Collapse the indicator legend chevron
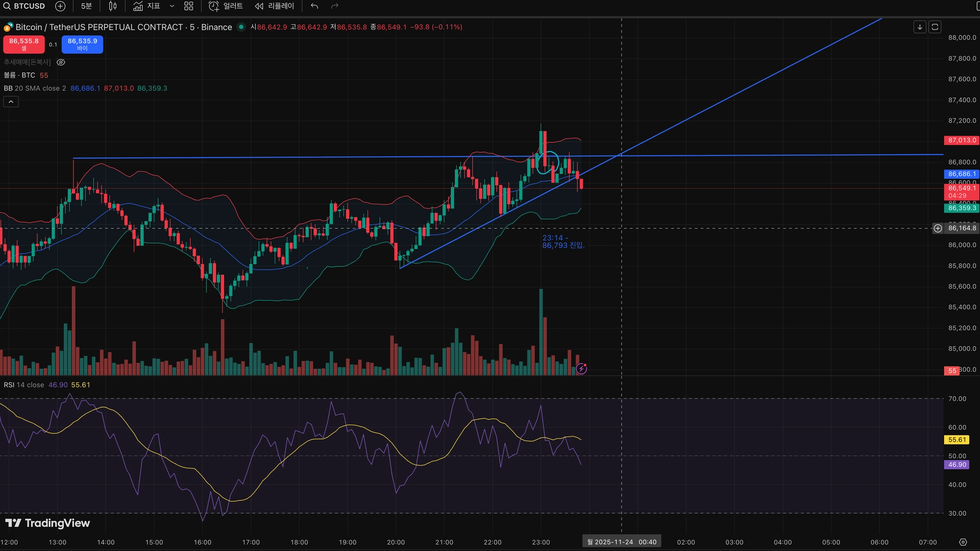 pyautogui.click(x=11, y=102)
